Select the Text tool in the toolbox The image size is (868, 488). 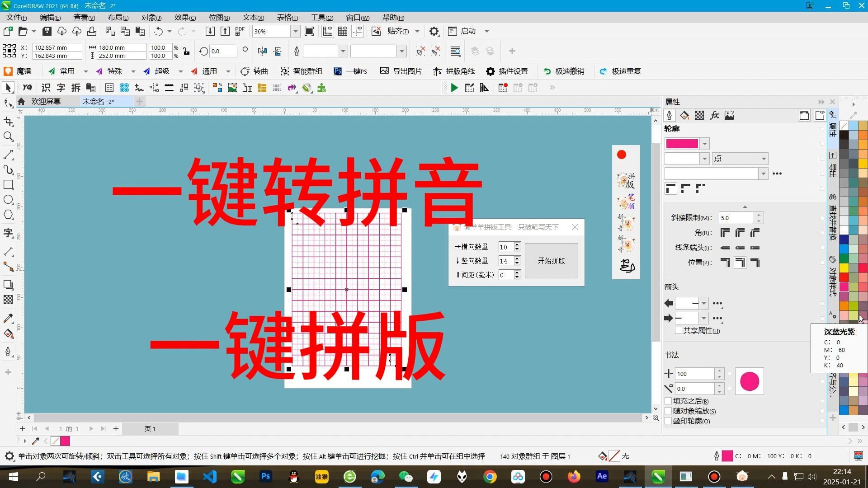tap(8, 234)
